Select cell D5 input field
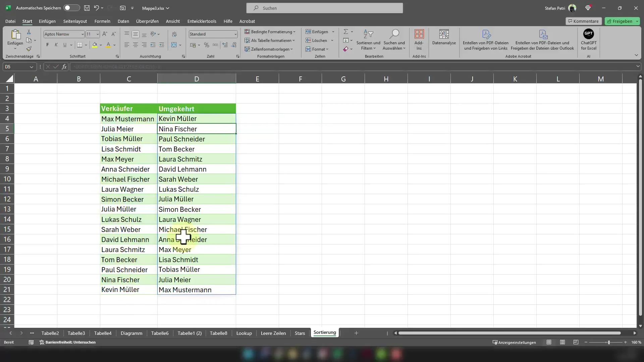The width and height of the screenshot is (644, 362). (x=196, y=129)
